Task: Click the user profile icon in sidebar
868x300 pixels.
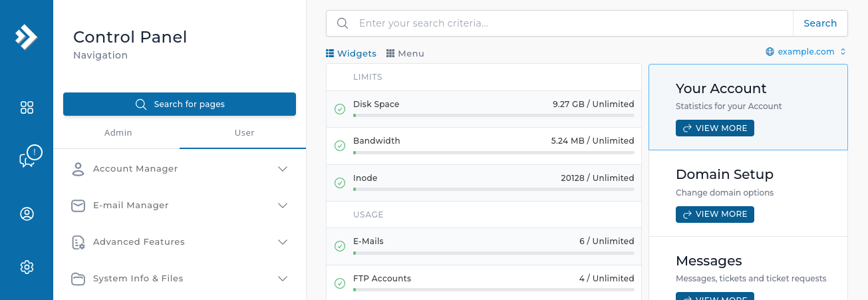Action: pos(27,214)
